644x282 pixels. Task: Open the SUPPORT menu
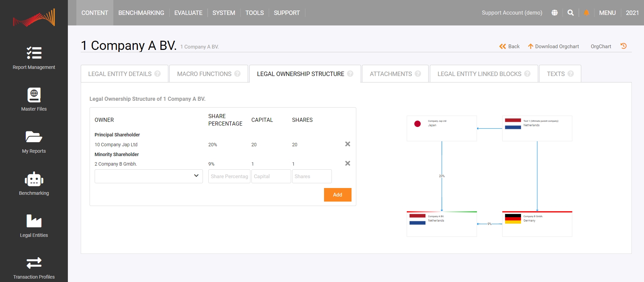pyautogui.click(x=287, y=13)
